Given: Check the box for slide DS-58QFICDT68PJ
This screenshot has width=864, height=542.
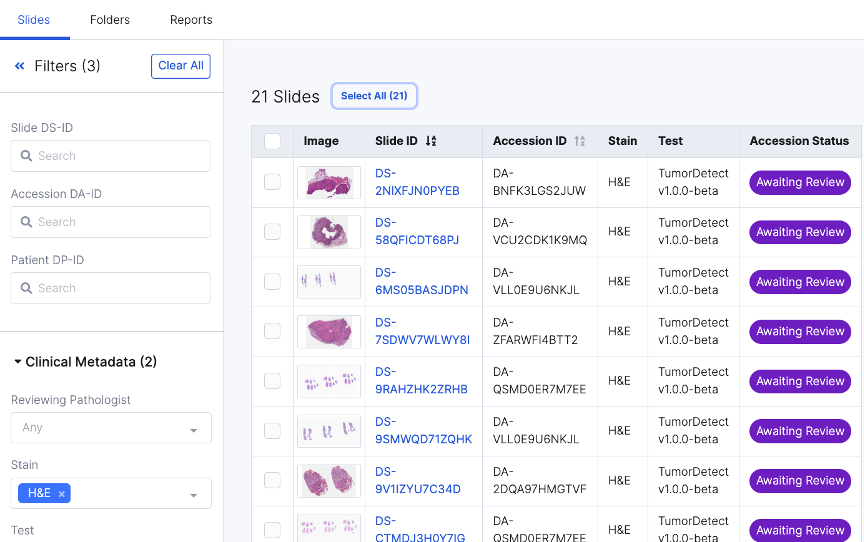Looking at the screenshot, I should click(272, 232).
